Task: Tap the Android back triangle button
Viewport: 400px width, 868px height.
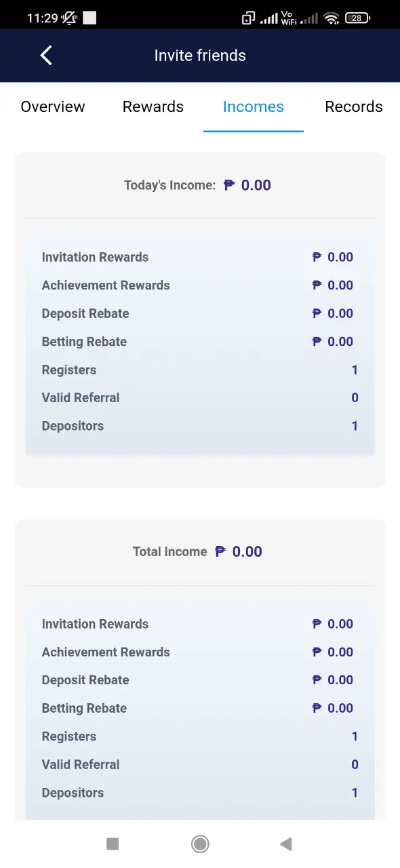Action: pyautogui.click(x=285, y=844)
